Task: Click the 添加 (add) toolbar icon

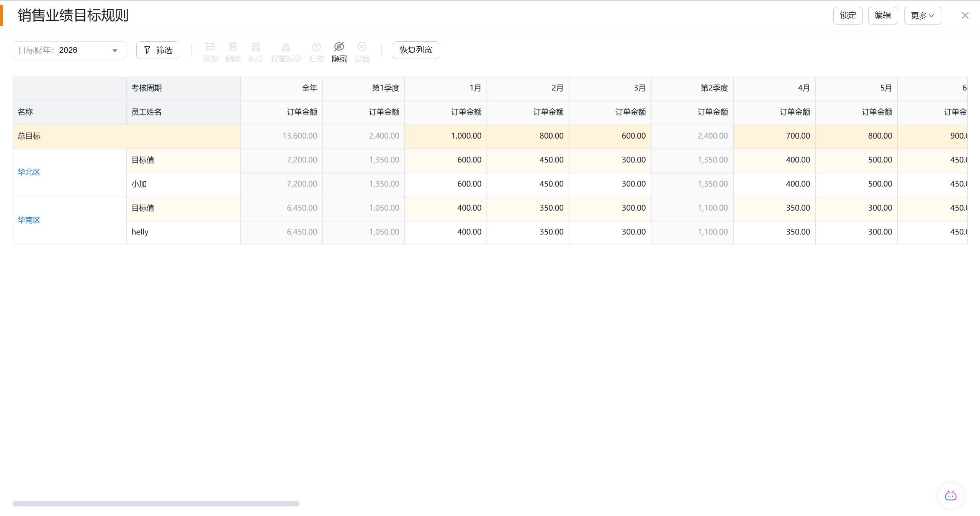Action: pyautogui.click(x=210, y=47)
